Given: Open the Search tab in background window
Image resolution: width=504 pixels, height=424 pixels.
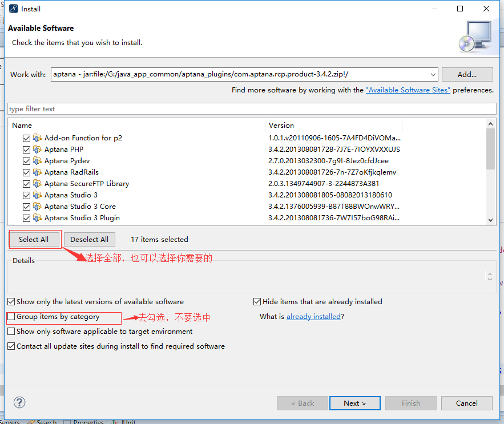Looking at the screenshot, I should point(42,421).
